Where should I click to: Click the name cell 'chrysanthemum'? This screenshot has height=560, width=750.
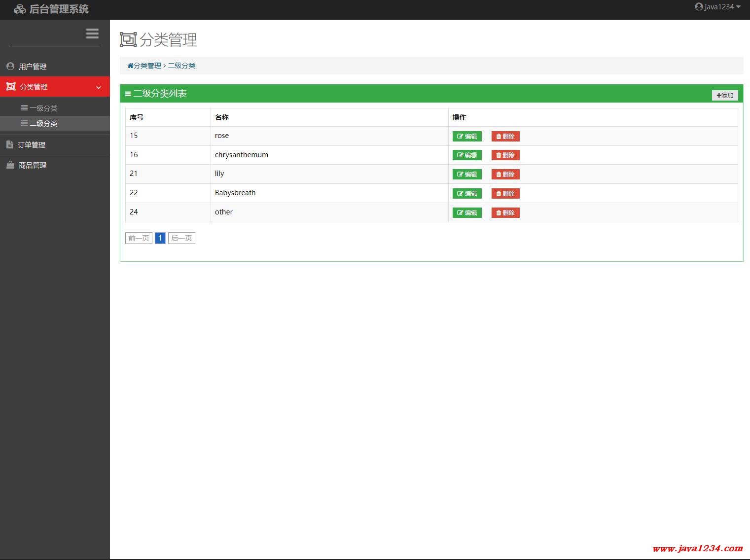tap(329, 155)
